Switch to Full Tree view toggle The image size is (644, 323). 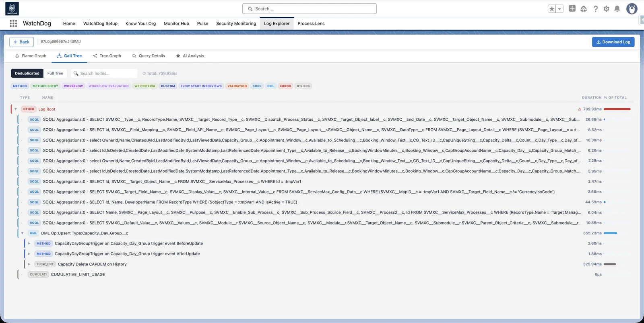pyautogui.click(x=55, y=73)
